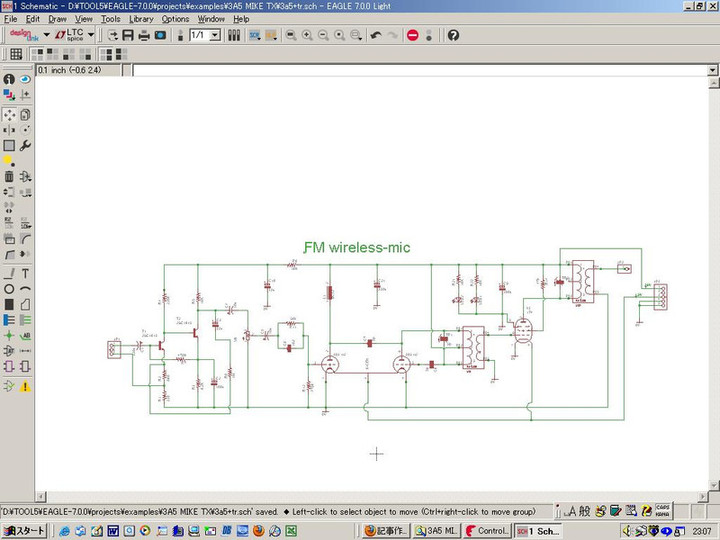Click the Windows Start button
The height and width of the screenshot is (540, 720).
[x=24, y=531]
